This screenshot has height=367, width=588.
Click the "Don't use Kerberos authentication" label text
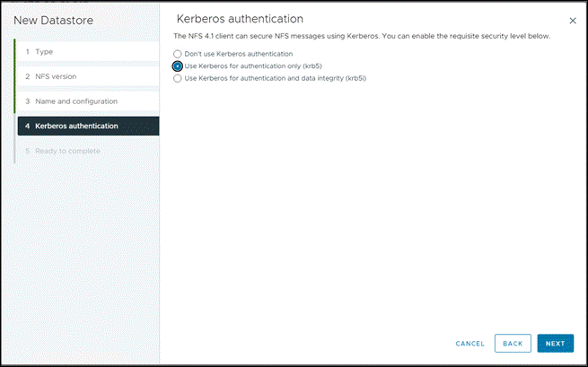point(238,55)
